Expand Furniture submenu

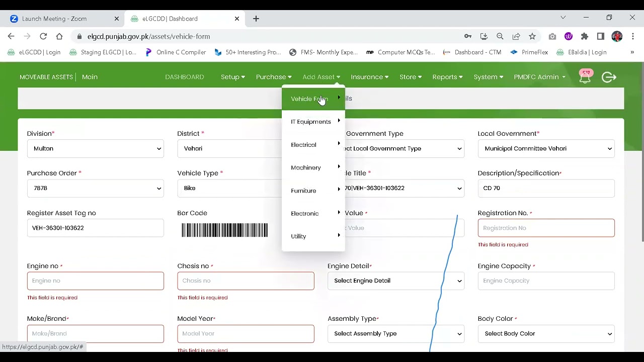tap(313, 191)
